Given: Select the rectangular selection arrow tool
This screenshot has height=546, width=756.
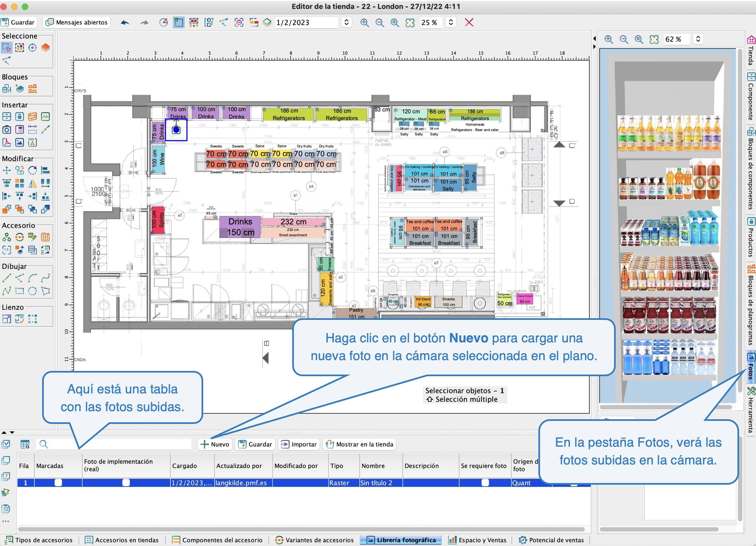Looking at the screenshot, I should tap(6, 48).
